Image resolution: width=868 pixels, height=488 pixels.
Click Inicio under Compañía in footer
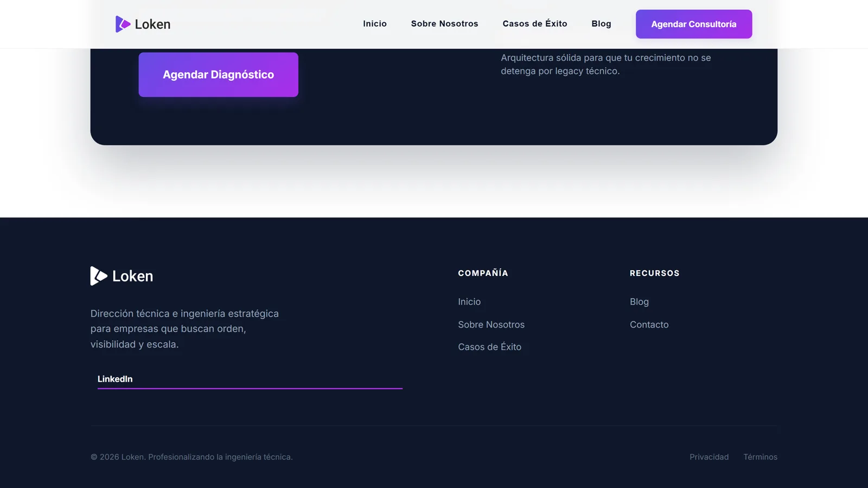[x=469, y=302]
